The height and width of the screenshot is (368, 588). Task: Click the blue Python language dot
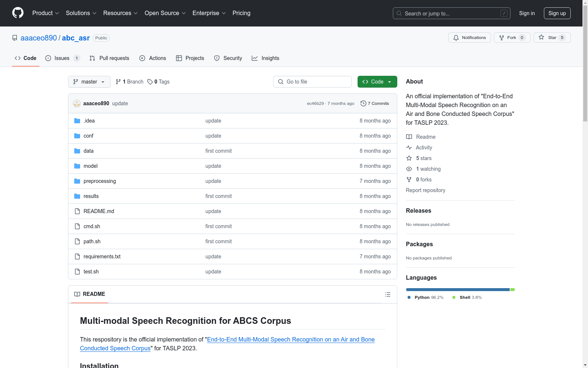point(409,297)
